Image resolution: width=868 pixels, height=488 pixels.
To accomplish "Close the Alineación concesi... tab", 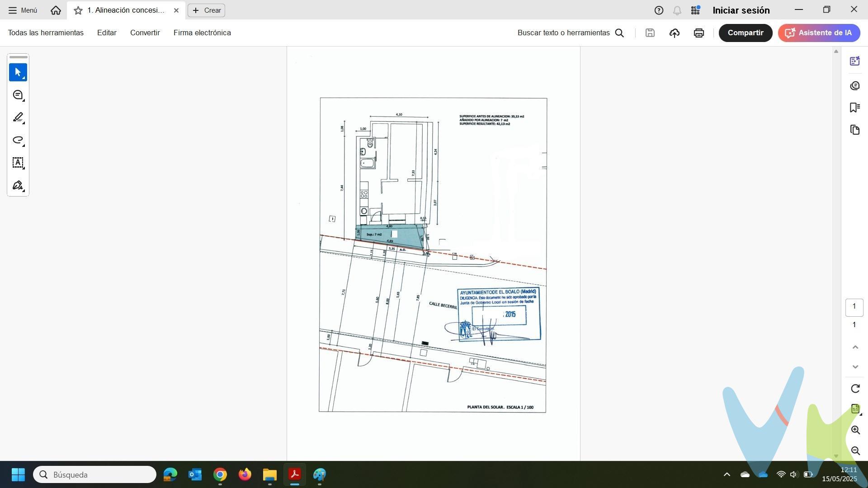I will (x=176, y=10).
